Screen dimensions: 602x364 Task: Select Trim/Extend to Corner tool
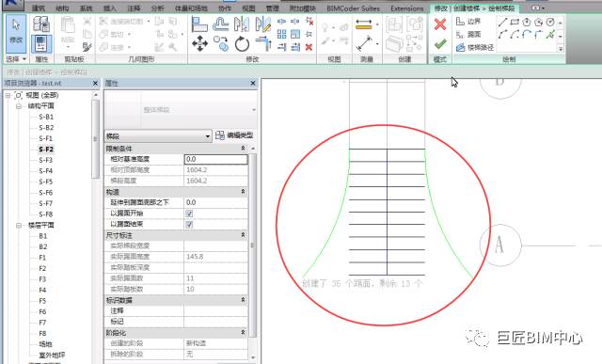(263, 43)
